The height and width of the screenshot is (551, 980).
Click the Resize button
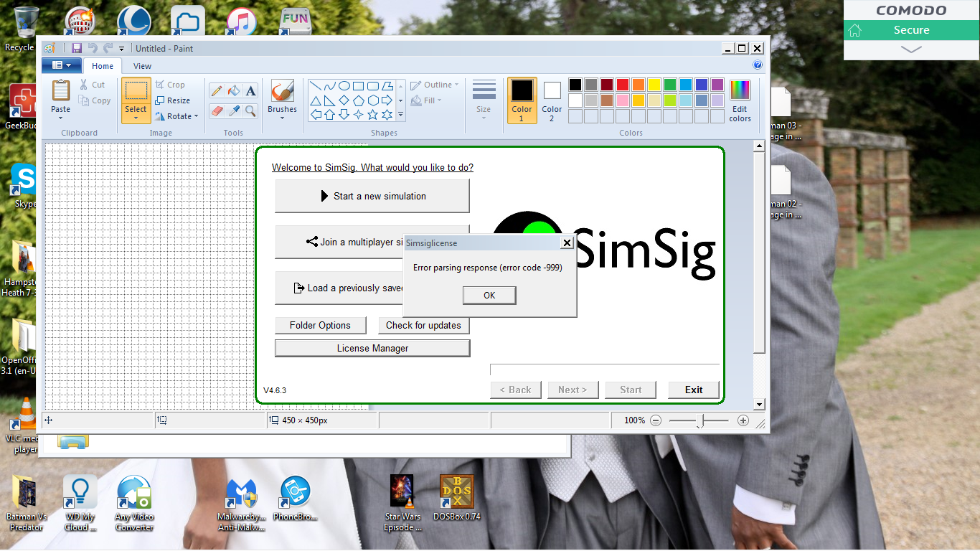click(172, 100)
